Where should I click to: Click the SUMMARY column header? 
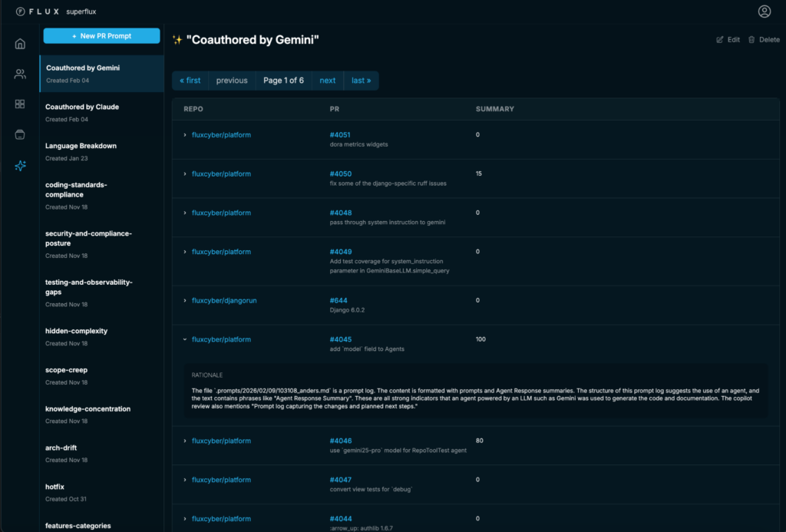click(x=495, y=109)
